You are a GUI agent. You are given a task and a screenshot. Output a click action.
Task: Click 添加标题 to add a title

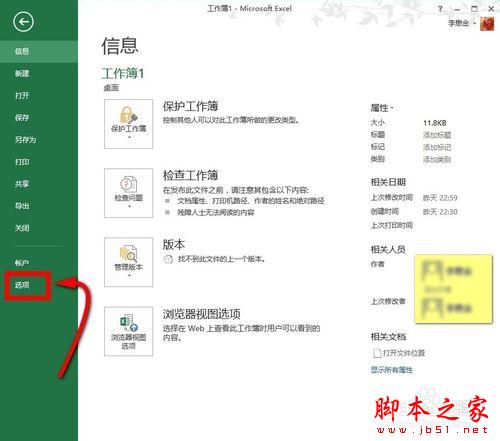click(x=437, y=135)
